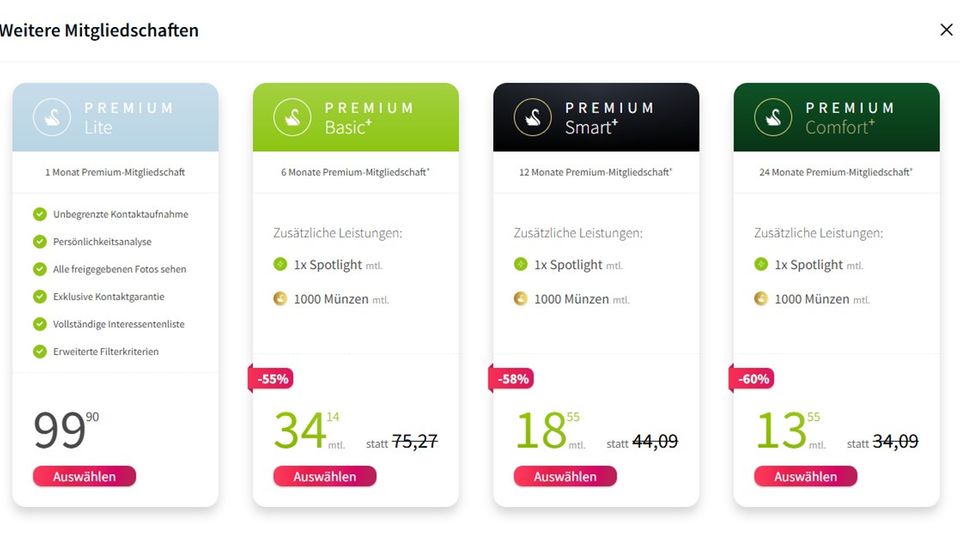Click the swan logo on Premium Basic
This screenshot has height=540, width=960.
point(292,117)
